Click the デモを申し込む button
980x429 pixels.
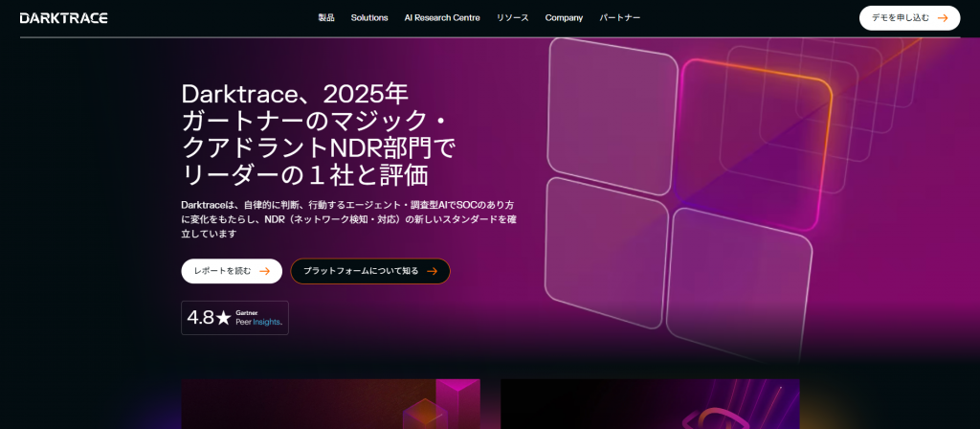[x=909, y=18]
